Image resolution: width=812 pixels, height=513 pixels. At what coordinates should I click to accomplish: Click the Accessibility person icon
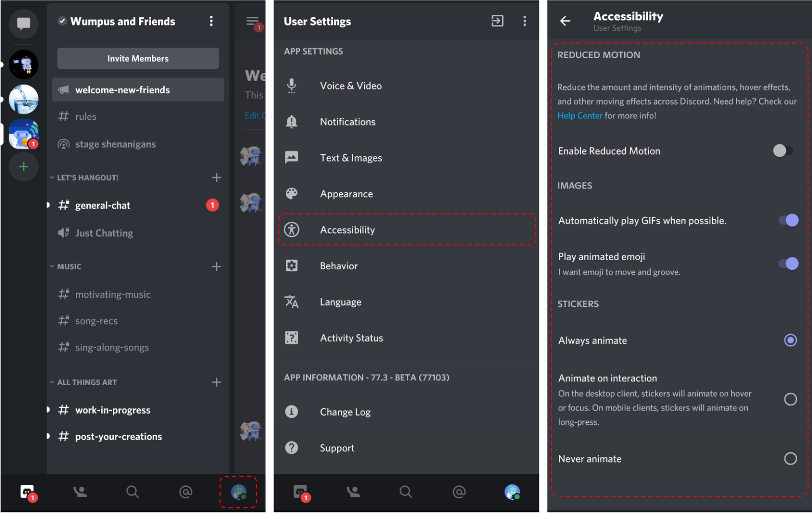tap(291, 229)
